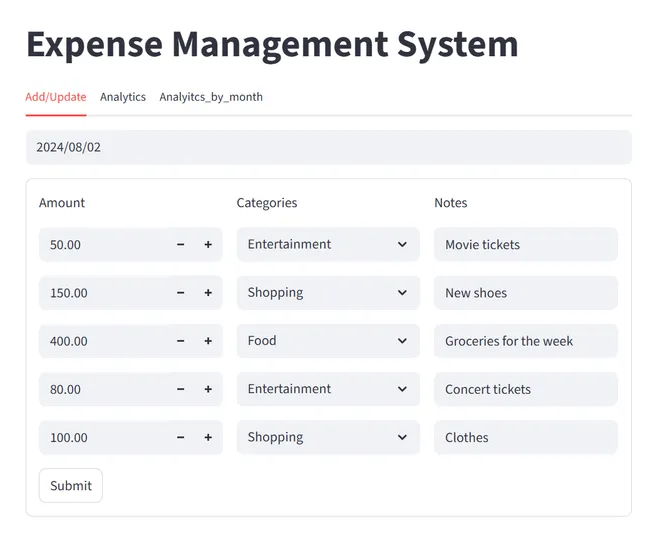Increase the 400.00 amount with plus
The width and height of the screenshot is (650, 544).
pos(208,341)
